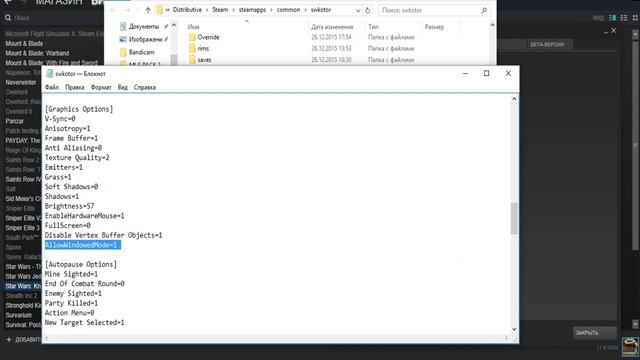640x360 pixels.
Task: Click the ДОБАВИТЬ plus icon in Steam
Action: 9,340
